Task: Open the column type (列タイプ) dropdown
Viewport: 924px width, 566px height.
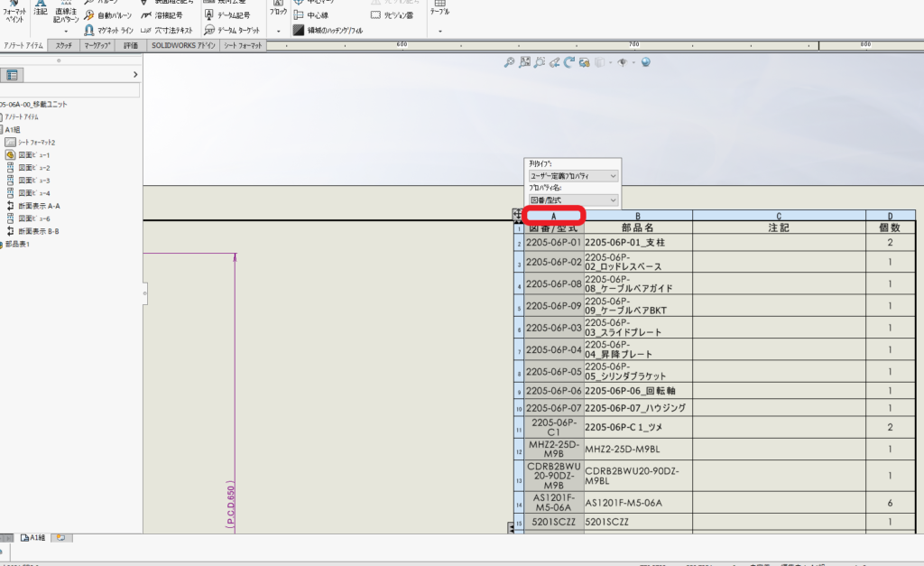Action: point(573,175)
